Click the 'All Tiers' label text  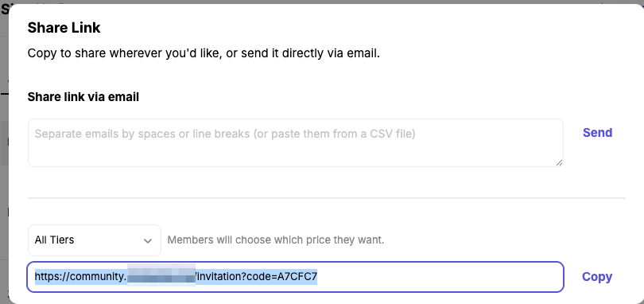[x=54, y=240]
